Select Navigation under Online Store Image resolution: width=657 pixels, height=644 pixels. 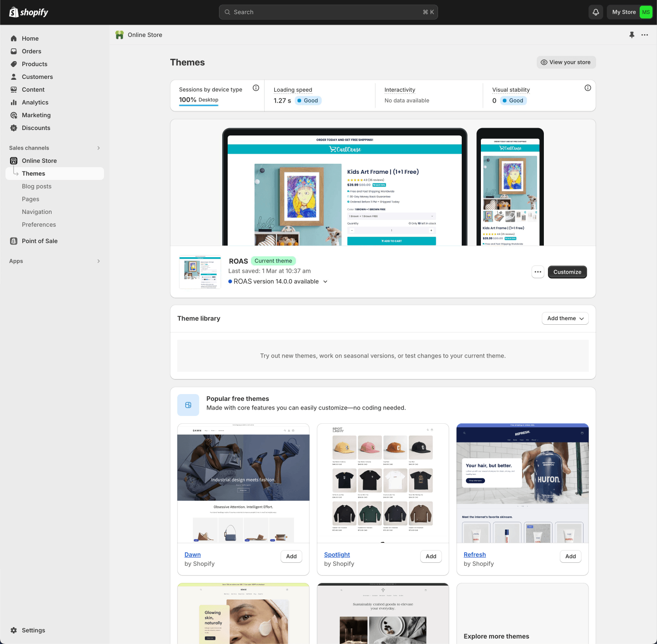(37, 212)
